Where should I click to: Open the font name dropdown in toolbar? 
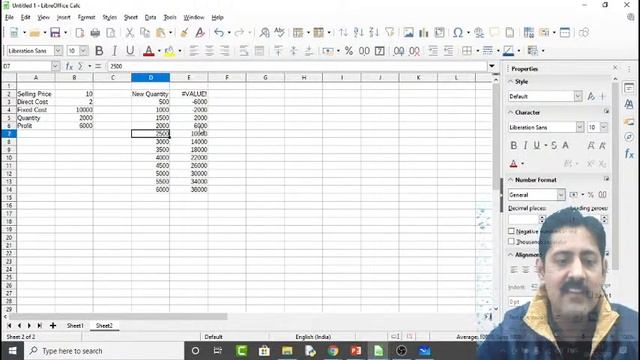[58, 51]
